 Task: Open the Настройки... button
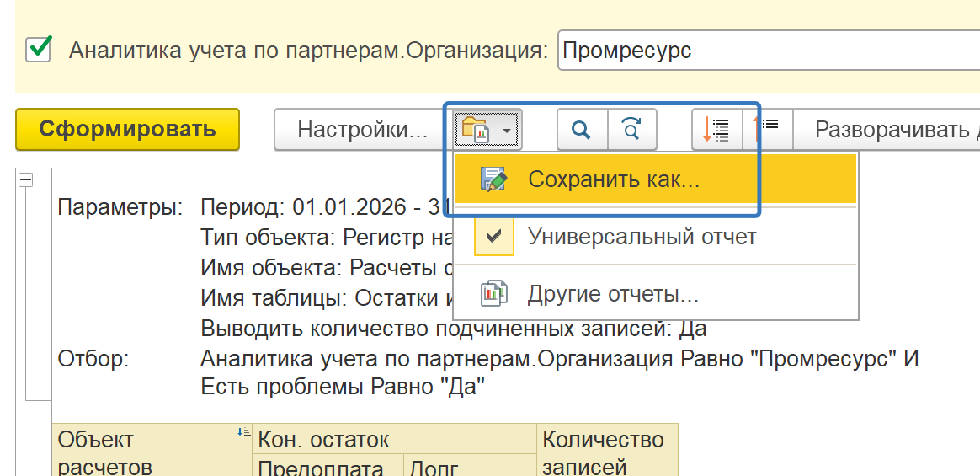click(362, 130)
